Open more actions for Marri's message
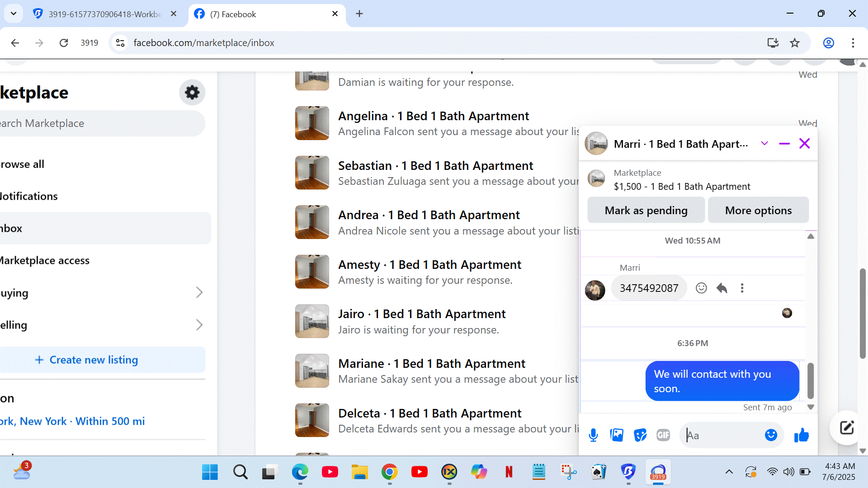Screen dimensions: 868x488 coord(742,288)
